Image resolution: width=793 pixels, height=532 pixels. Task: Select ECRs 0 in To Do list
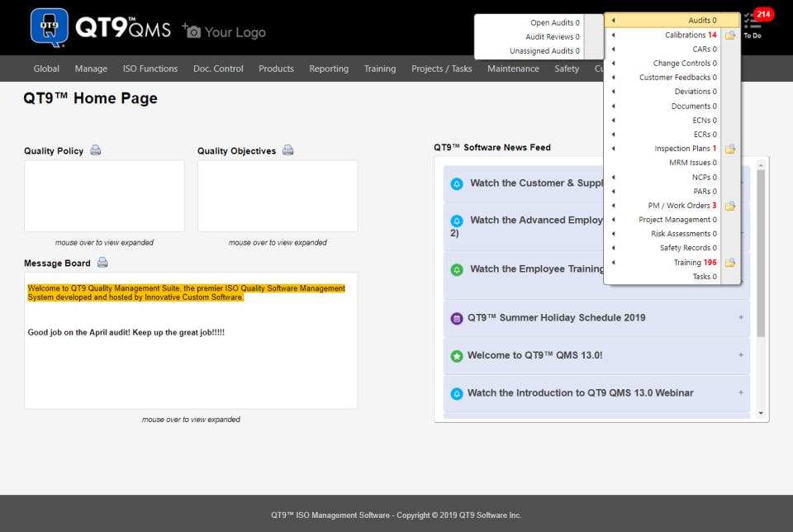(x=705, y=135)
